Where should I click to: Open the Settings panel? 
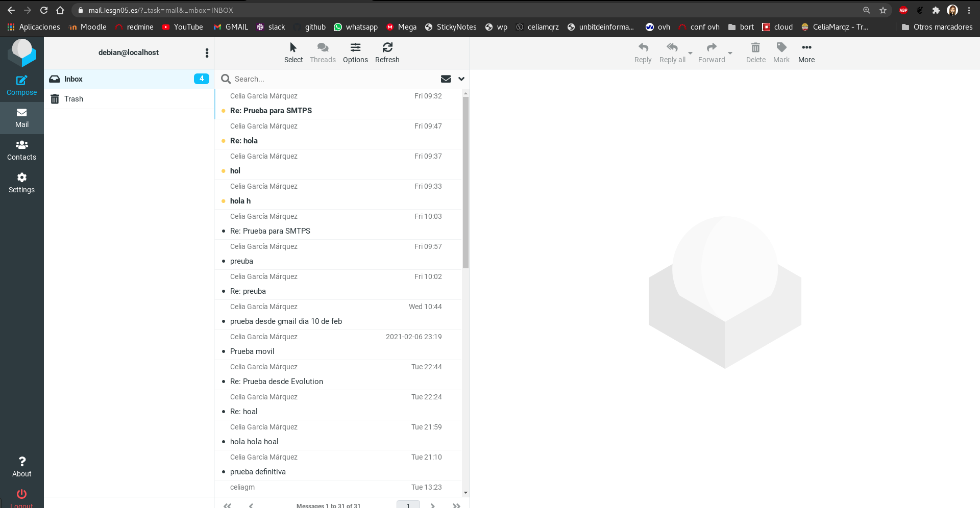pyautogui.click(x=21, y=183)
